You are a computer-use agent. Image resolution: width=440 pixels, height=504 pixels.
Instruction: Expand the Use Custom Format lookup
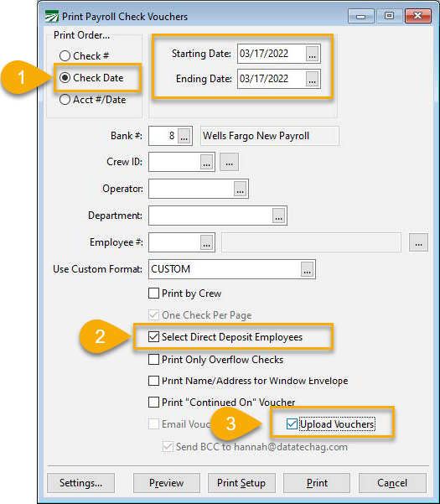click(308, 269)
